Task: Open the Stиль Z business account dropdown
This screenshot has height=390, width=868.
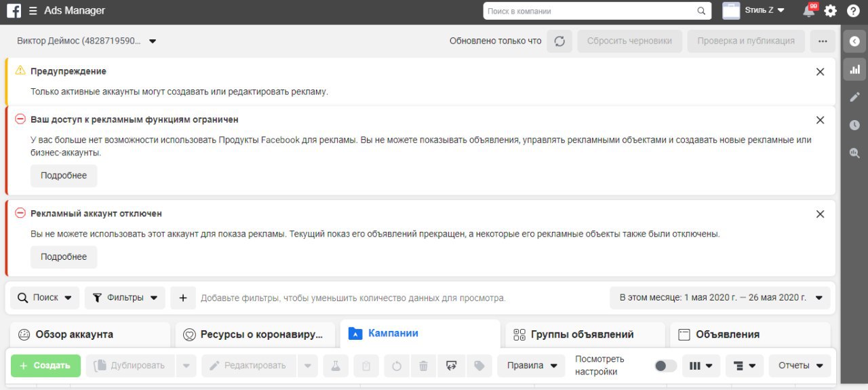Action: [754, 10]
